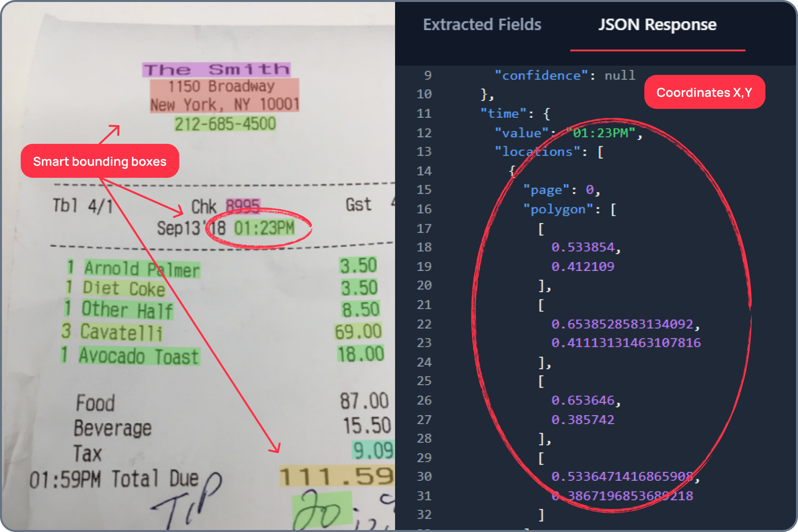Click coordinate value 0.412109
Viewport: 798px width, 532px height.
pyautogui.click(x=583, y=266)
